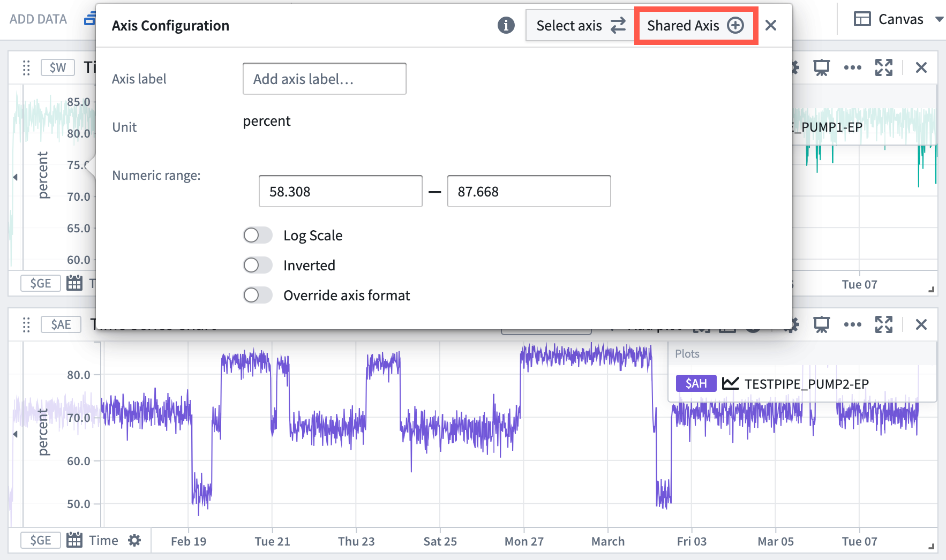Image resolution: width=946 pixels, height=560 pixels.
Task: Click the top chart resize corner handle
Action: click(931, 289)
